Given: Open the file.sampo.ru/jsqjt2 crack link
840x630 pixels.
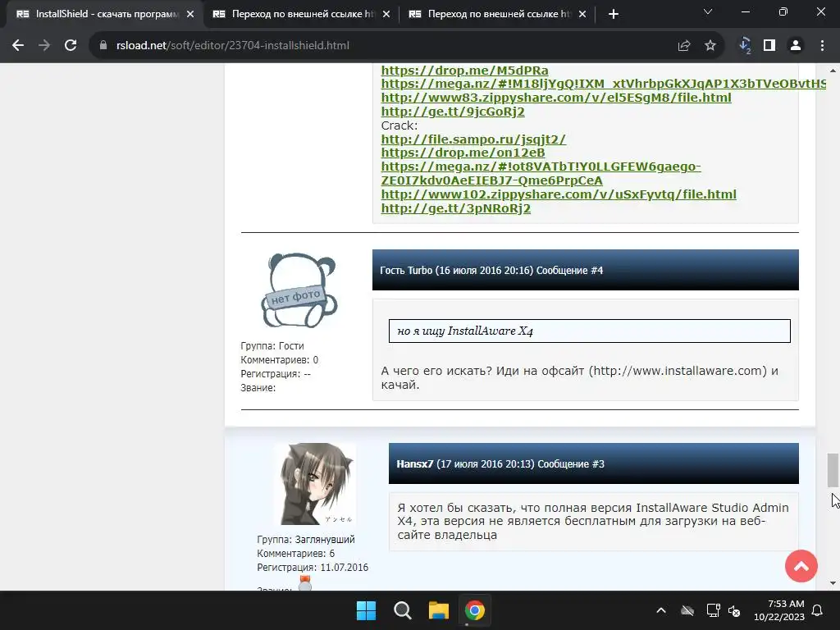Looking at the screenshot, I should pyautogui.click(x=473, y=139).
